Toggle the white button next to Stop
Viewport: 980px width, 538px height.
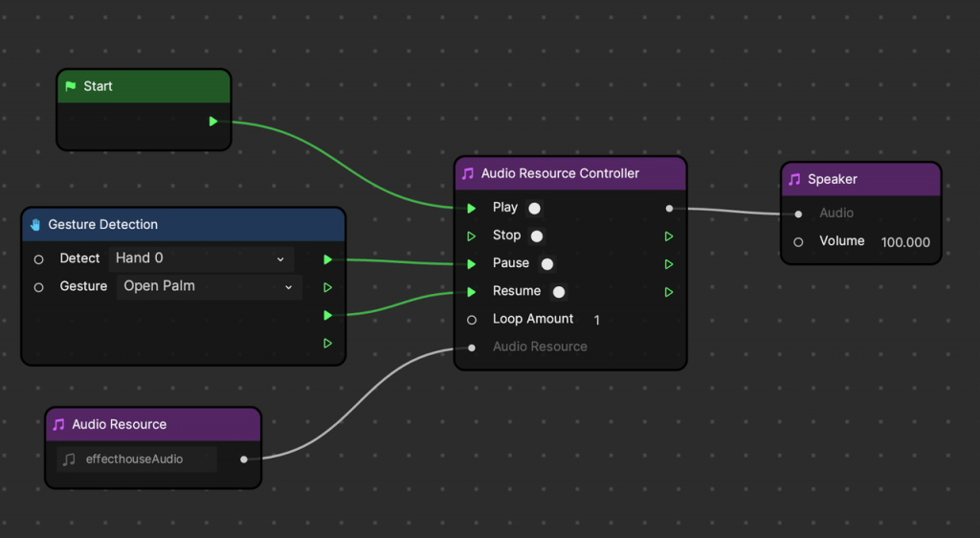(537, 235)
